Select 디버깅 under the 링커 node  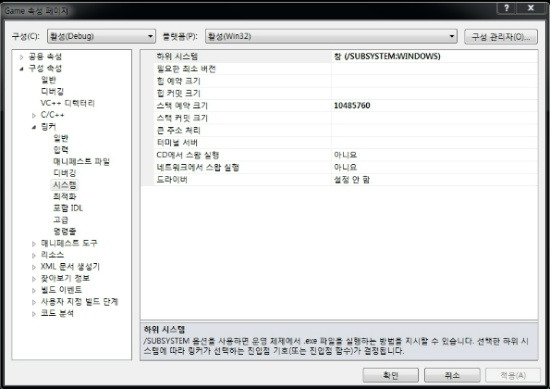pyautogui.click(x=65, y=173)
